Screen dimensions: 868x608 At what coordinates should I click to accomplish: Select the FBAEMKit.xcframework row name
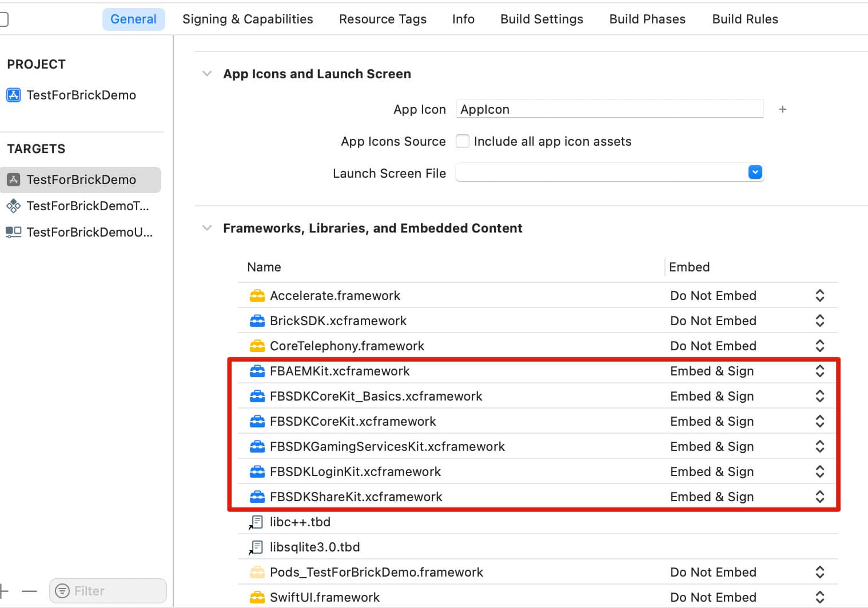pos(340,371)
